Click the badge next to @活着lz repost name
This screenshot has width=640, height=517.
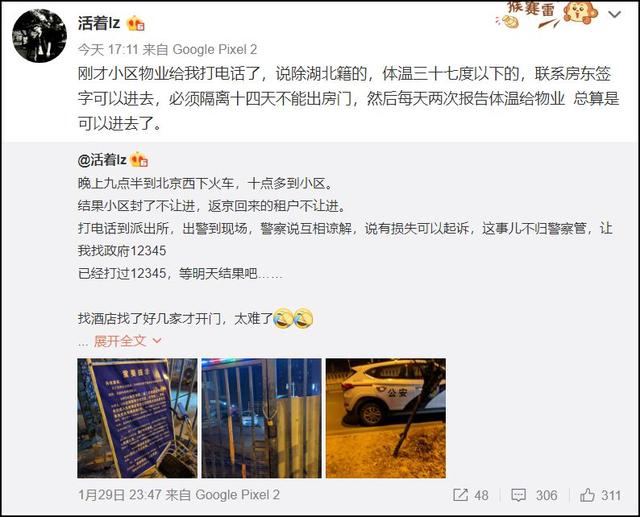(139, 160)
